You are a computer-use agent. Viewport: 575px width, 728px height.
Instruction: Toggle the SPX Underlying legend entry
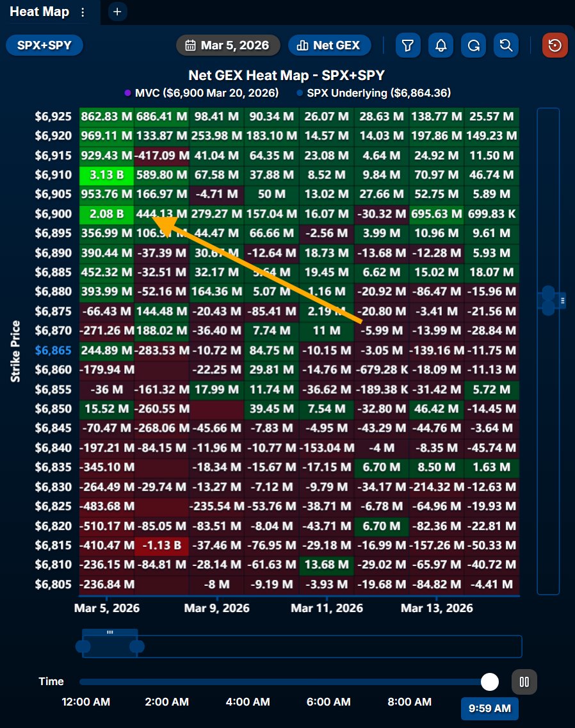(x=374, y=93)
